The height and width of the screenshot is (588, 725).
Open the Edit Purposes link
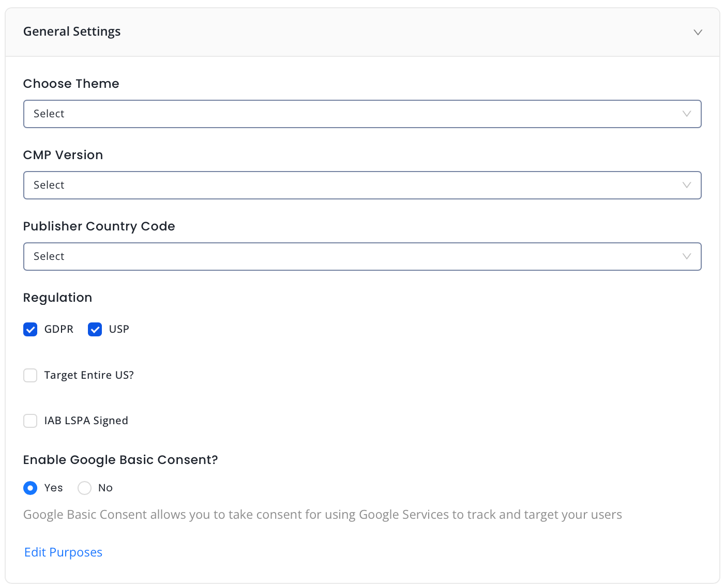63,552
